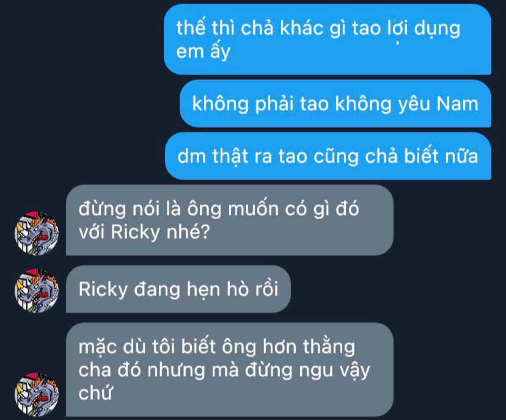This screenshot has width=506, height=420.
Task: Select the 'thế thì chả khác gì' message bubble
Action: (327, 40)
